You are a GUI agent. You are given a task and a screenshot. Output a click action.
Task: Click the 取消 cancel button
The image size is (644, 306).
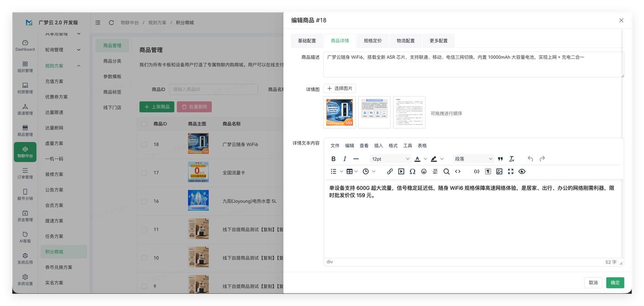pyautogui.click(x=593, y=283)
